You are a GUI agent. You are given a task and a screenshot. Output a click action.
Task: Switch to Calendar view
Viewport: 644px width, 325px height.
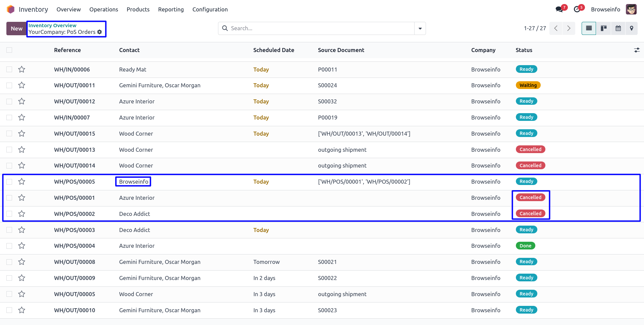pyautogui.click(x=618, y=29)
